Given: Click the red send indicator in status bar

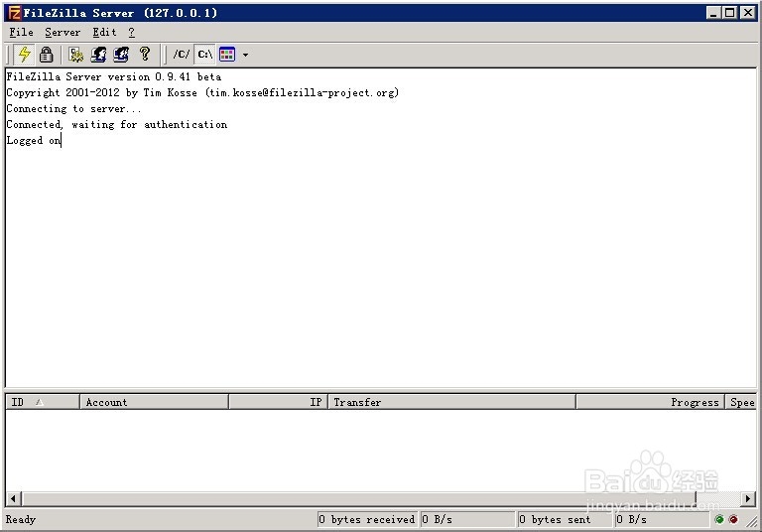Looking at the screenshot, I should pos(733,519).
